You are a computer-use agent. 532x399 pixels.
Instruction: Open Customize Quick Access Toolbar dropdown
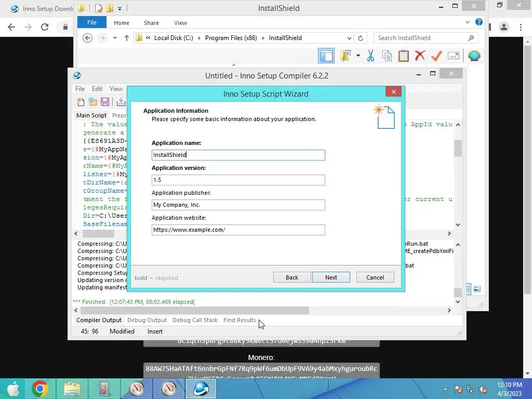(120, 8)
